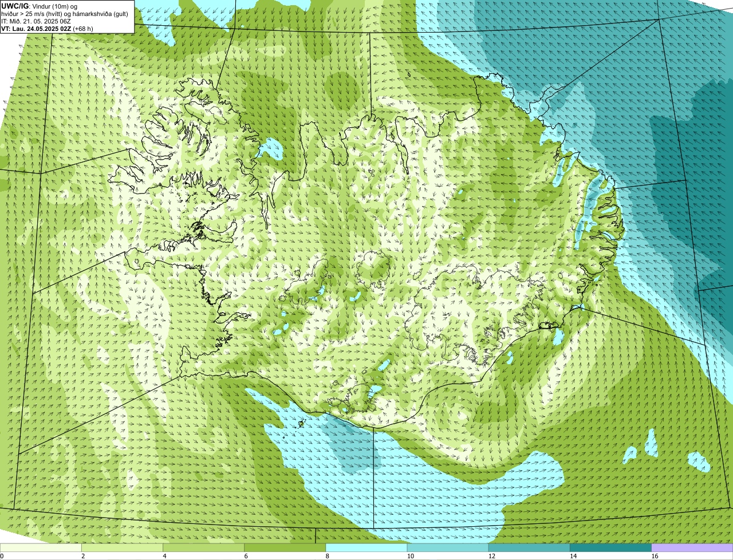Click the legend scale label '6'

[246, 556]
